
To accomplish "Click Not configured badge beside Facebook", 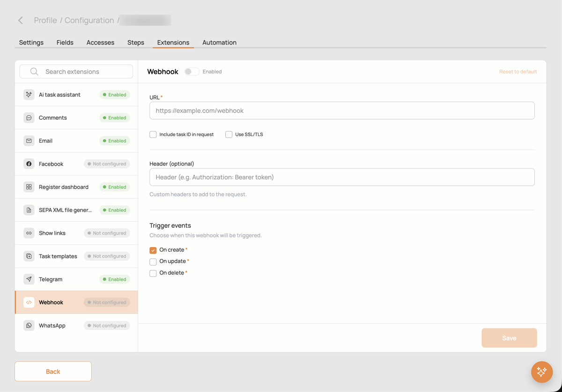I will coord(107,164).
